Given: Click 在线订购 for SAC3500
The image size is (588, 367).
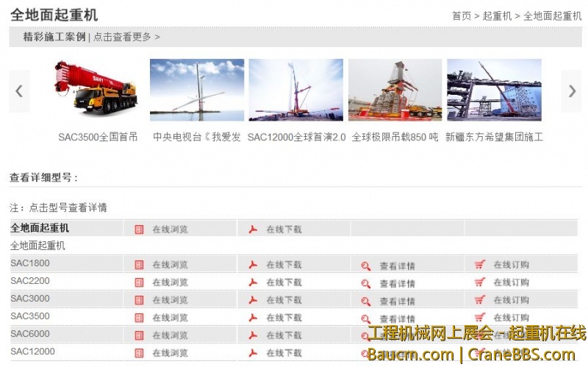Looking at the screenshot, I should point(511,318).
